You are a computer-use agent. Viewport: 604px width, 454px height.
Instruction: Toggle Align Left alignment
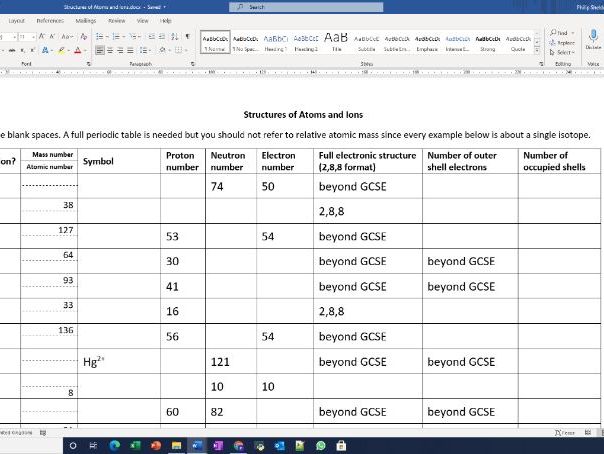[100, 50]
